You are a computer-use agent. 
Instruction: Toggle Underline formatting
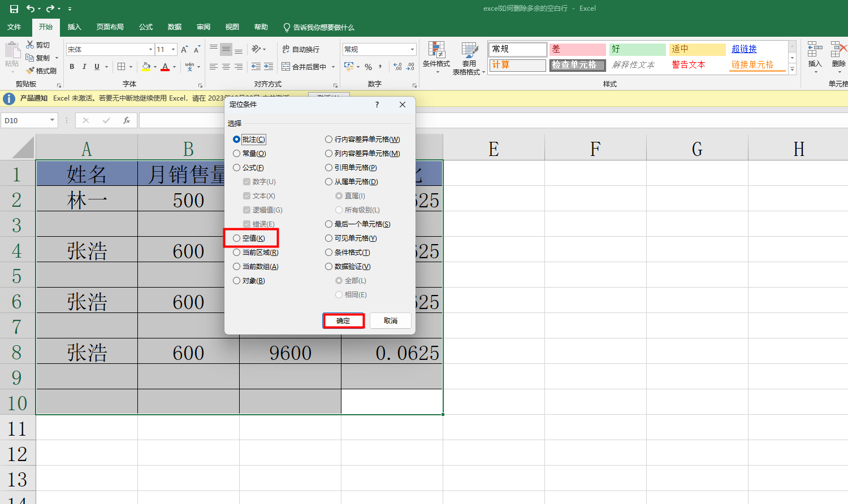tap(97, 67)
